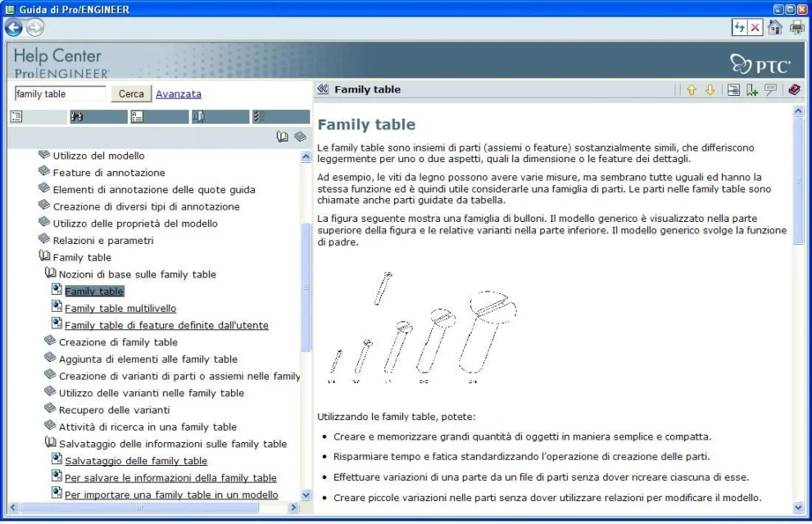
Task: Click the content pane scroll down arrow
Action: pos(800,508)
